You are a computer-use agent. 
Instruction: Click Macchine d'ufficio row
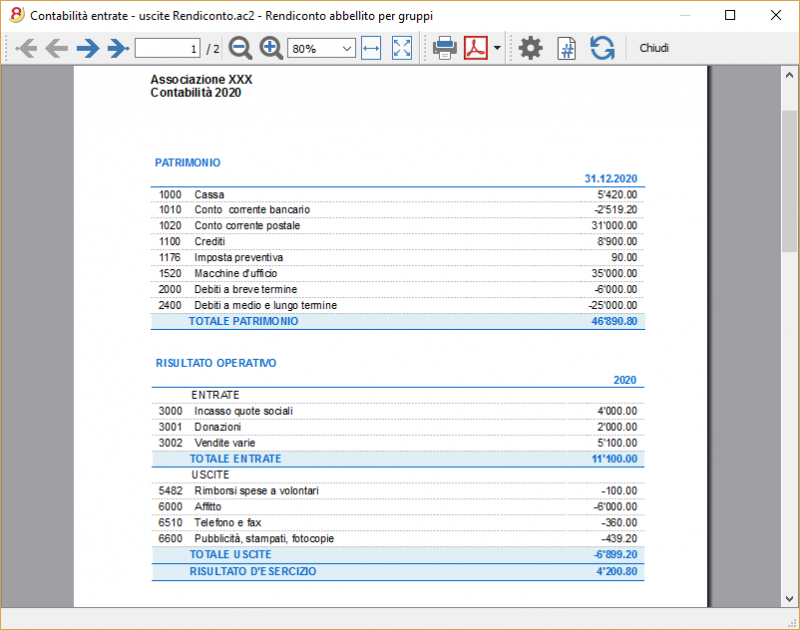[x=397, y=273]
